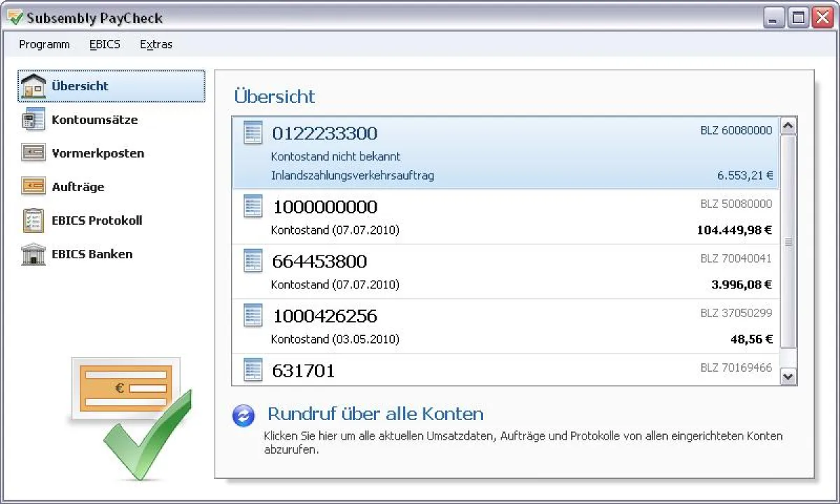The width and height of the screenshot is (840, 504).
Task: Open the EBICS menu
Action: click(104, 44)
